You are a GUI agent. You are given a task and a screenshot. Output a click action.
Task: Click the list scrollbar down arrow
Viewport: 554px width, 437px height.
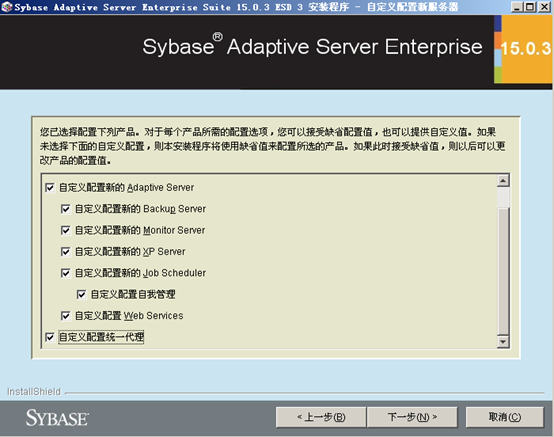(x=503, y=342)
